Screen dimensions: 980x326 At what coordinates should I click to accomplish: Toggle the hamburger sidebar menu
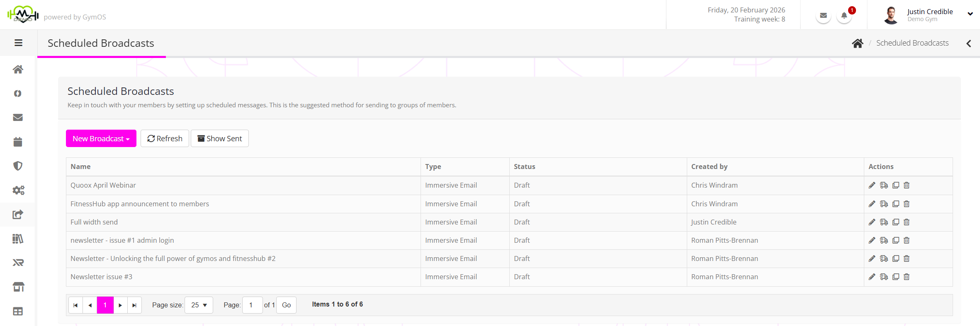pyautogui.click(x=18, y=43)
